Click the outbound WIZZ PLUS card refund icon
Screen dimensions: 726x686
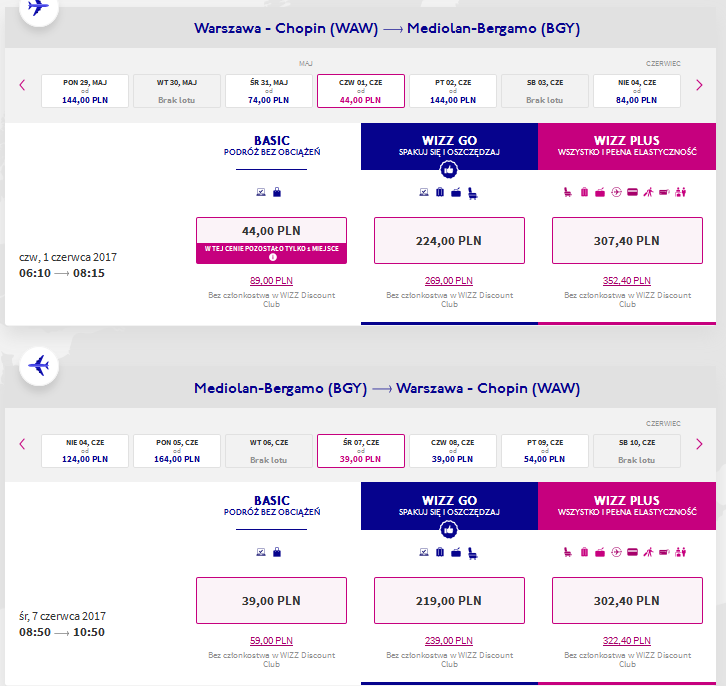pyautogui.click(x=632, y=192)
